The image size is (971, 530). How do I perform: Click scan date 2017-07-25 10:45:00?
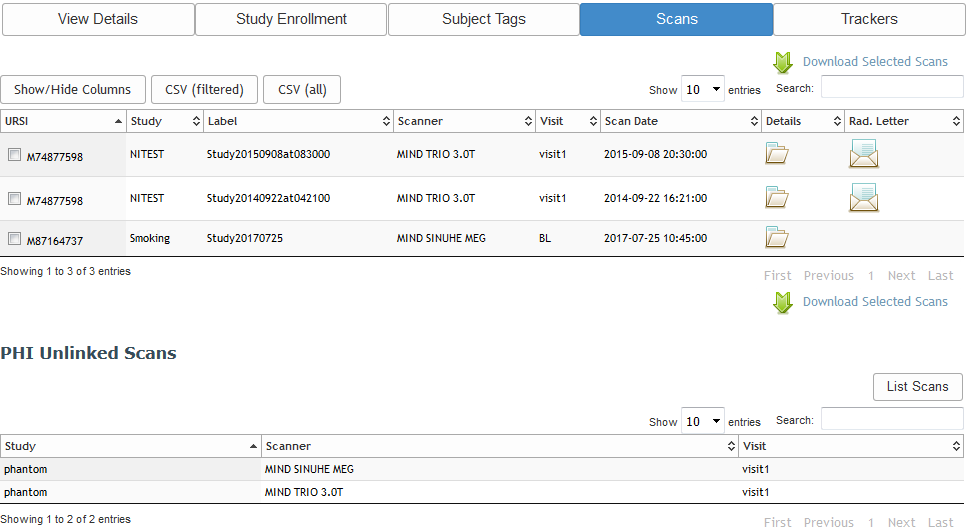click(655, 238)
